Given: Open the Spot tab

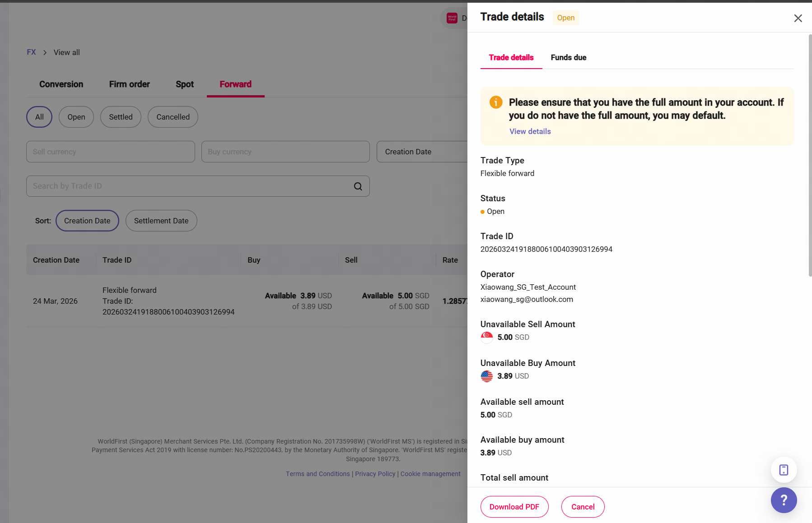Looking at the screenshot, I should pos(185,84).
